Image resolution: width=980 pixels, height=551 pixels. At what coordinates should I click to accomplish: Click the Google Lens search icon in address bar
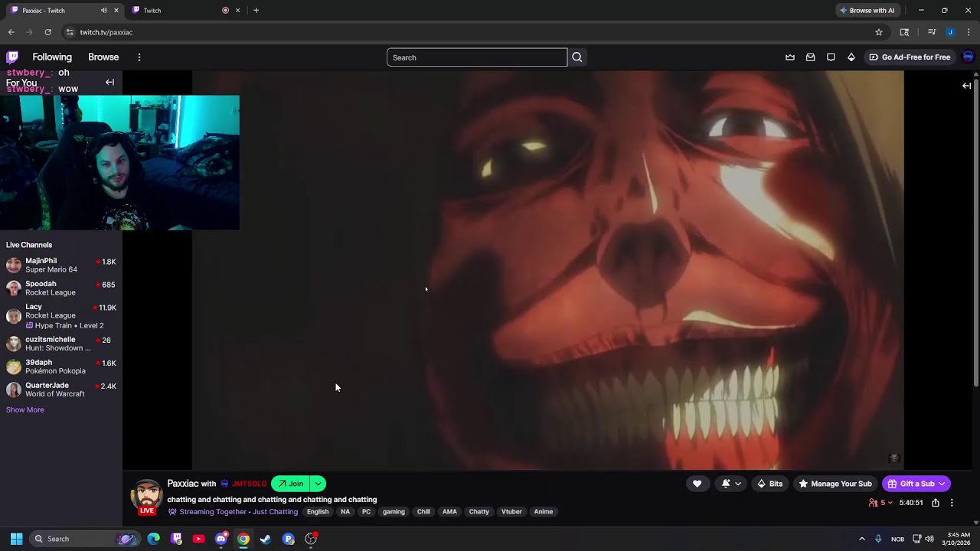point(904,32)
